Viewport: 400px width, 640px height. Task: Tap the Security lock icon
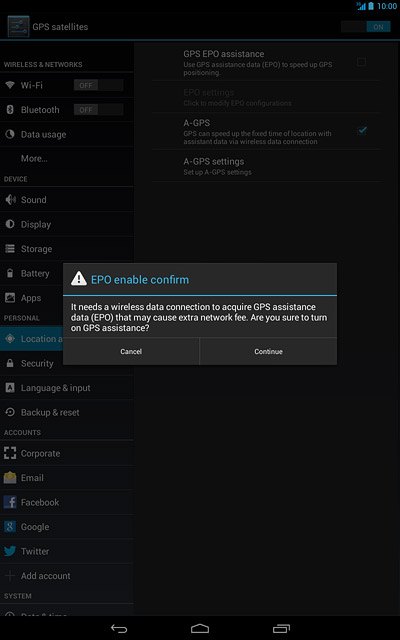pyautogui.click(x=10, y=363)
